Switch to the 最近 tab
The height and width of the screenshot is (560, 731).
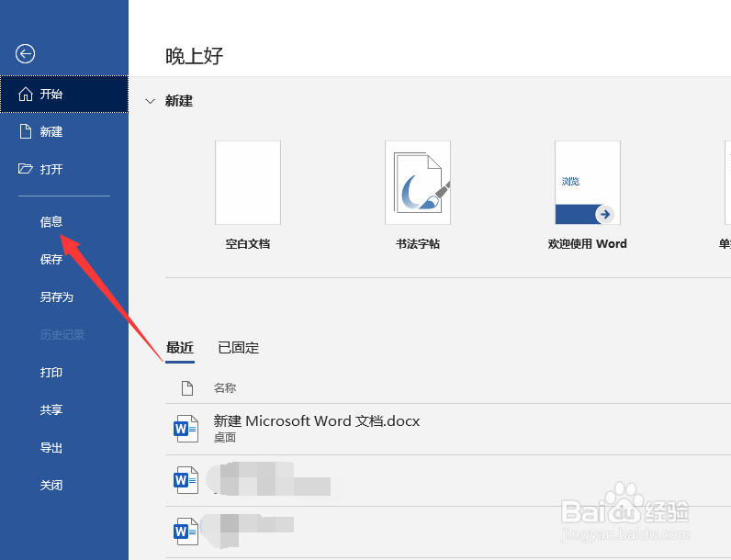(x=179, y=348)
